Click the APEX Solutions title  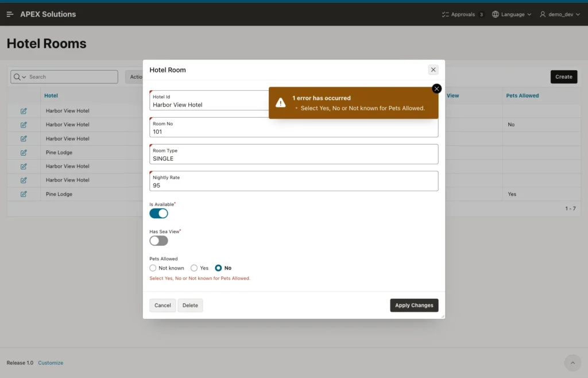tap(48, 14)
